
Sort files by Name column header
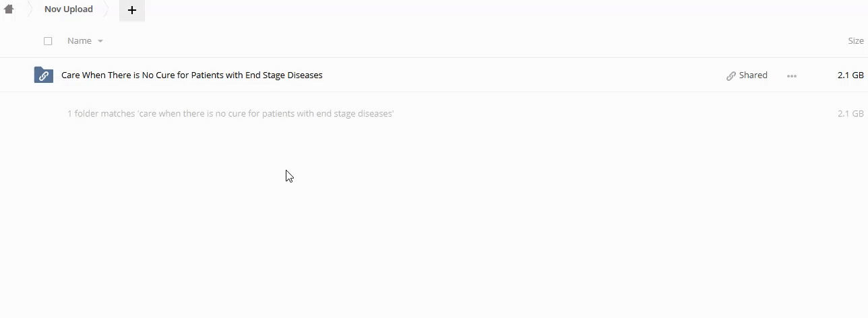[80, 41]
